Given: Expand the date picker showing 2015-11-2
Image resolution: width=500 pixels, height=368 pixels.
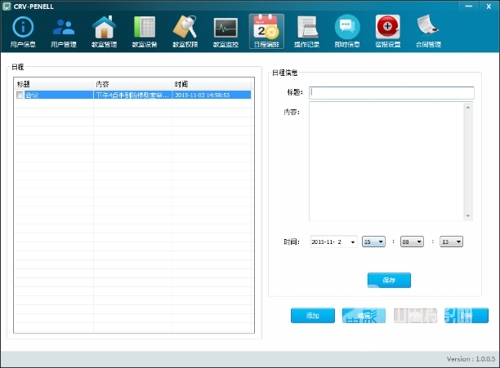Looking at the screenshot, I should click(x=353, y=242).
